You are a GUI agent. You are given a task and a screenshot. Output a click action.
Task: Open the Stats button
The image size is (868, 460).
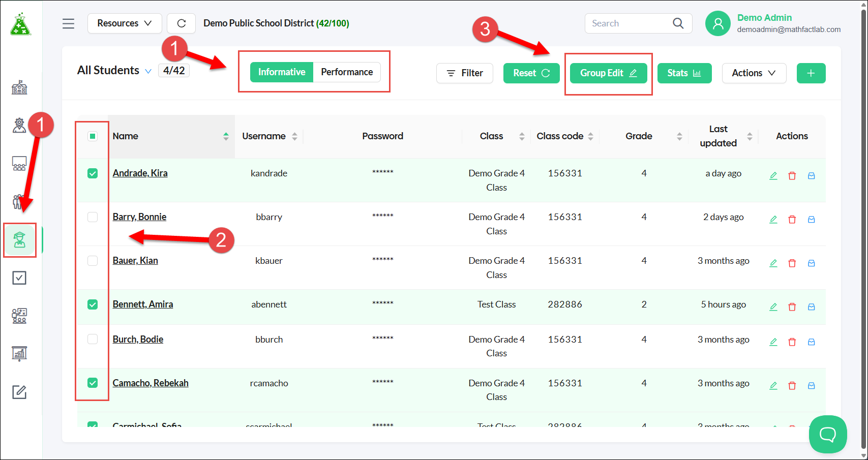pos(684,73)
